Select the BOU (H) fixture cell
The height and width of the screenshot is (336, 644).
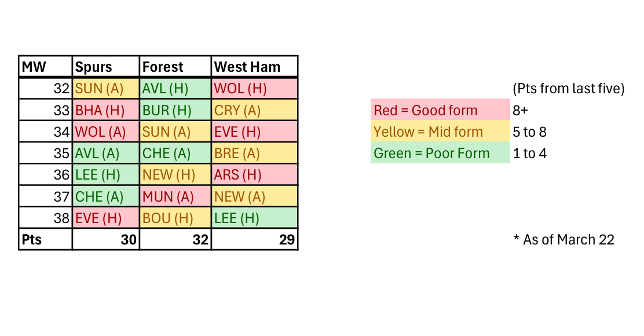click(175, 218)
